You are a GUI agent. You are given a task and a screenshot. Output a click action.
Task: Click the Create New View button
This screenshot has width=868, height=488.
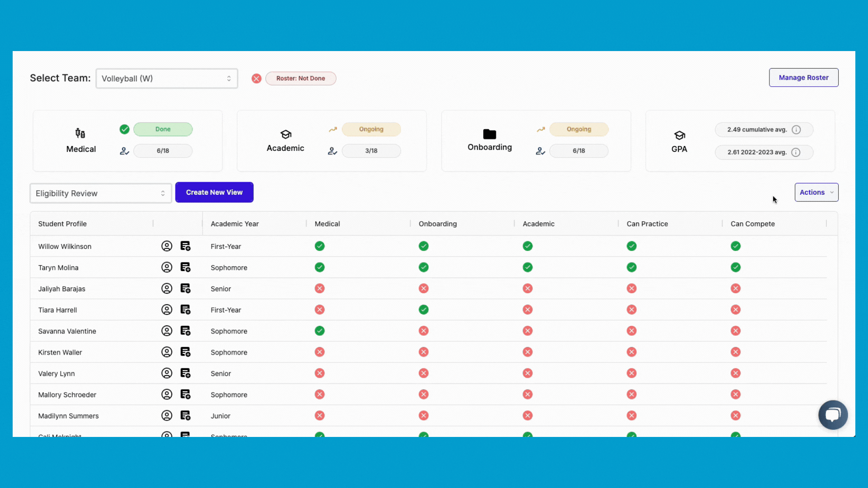click(x=214, y=192)
